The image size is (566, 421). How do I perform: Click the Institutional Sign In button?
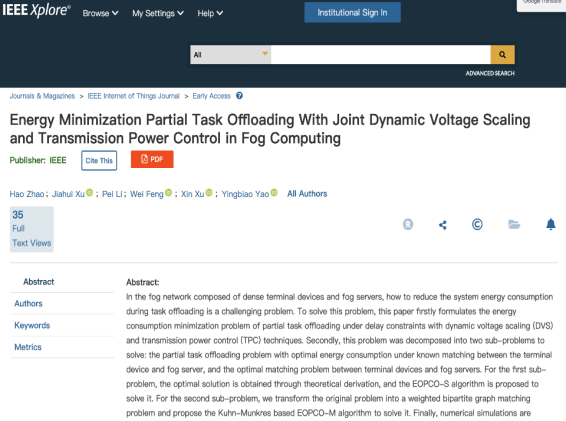[x=352, y=13]
